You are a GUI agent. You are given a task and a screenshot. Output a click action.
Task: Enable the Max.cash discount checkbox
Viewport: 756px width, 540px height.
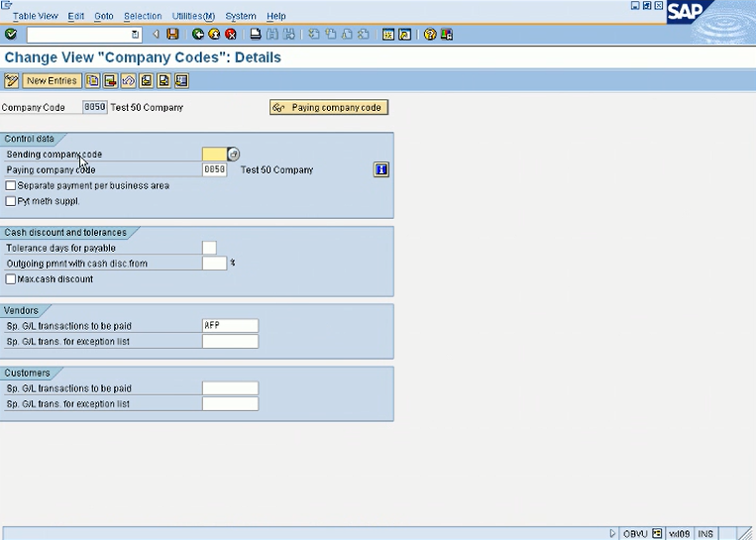click(x=11, y=279)
